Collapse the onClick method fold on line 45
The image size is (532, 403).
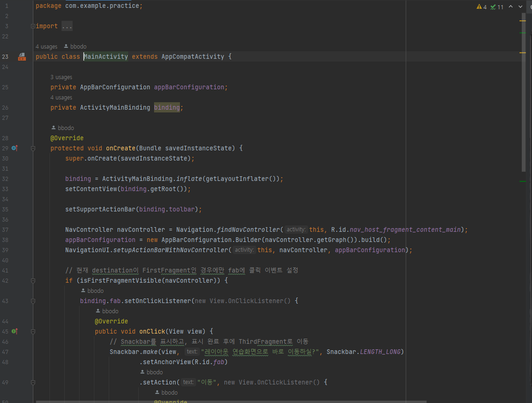pyautogui.click(x=33, y=331)
